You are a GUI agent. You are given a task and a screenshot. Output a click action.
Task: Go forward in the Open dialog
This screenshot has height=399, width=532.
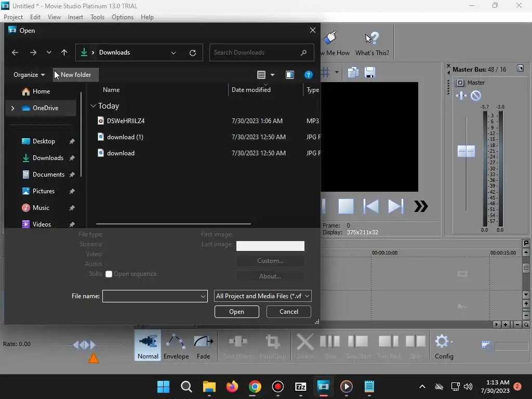33,52
